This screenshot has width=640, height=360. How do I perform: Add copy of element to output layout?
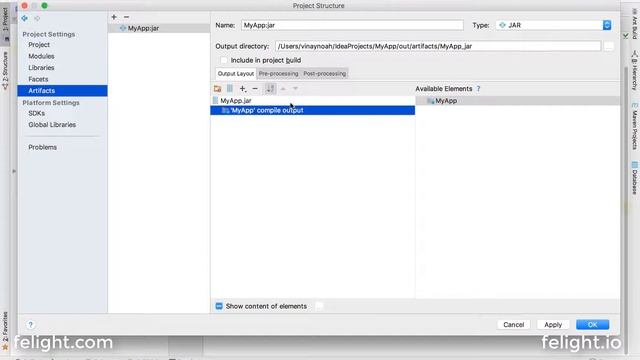[243, 89]
